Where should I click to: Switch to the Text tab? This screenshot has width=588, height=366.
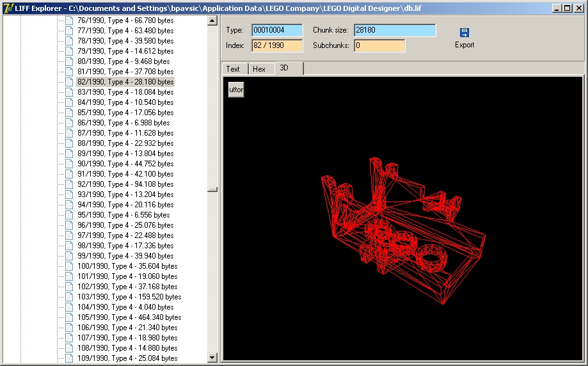pyautogui.click(x=233, y=69)
